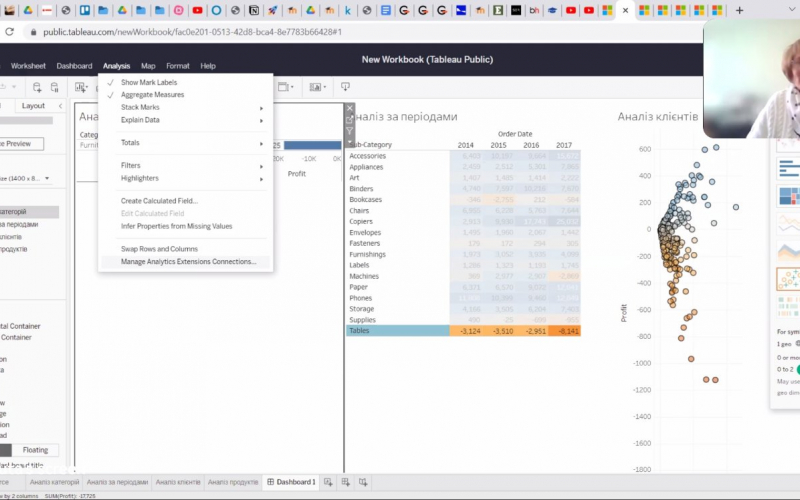Switch to the Layout pane tab
Screen dimensions: 800x500
click(x=33, y=106)
